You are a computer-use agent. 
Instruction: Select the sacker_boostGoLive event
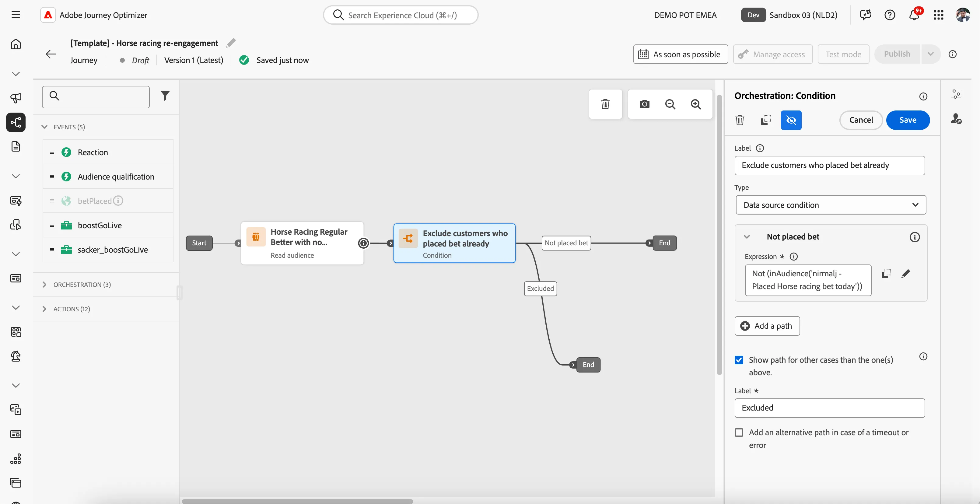pos(108,250)
